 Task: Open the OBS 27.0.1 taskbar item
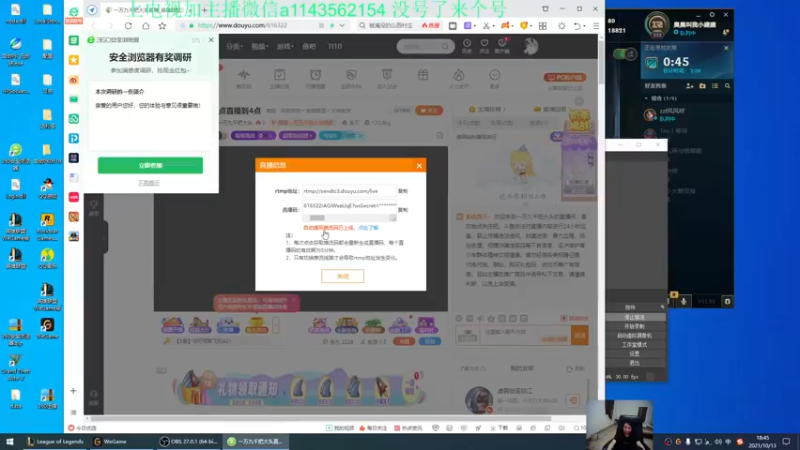(x=188, y=441)
